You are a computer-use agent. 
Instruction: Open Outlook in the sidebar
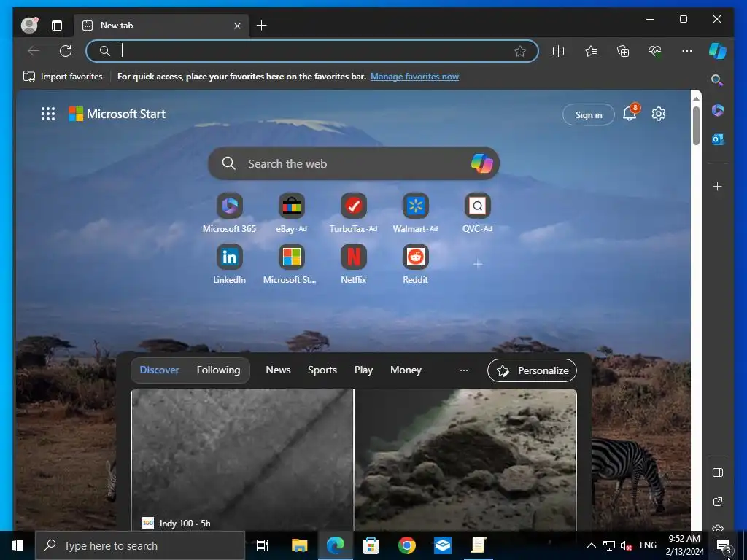[718, 139]
